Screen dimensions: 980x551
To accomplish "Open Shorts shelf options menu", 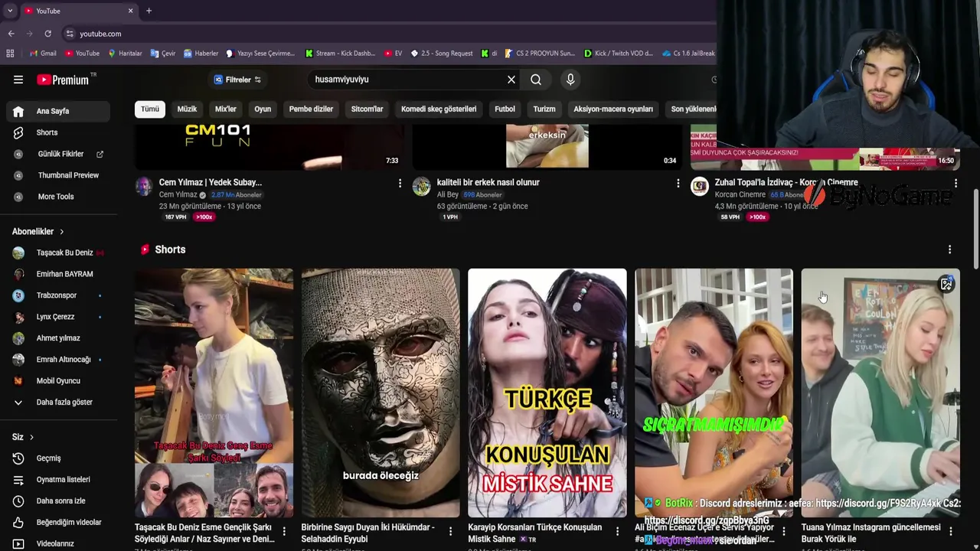I will pyautogui.click(x=949, y=249).
